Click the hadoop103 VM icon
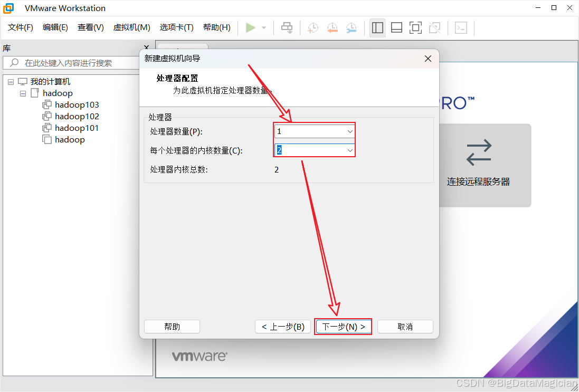Screen dimensions: 579x392 coord(47,105)
